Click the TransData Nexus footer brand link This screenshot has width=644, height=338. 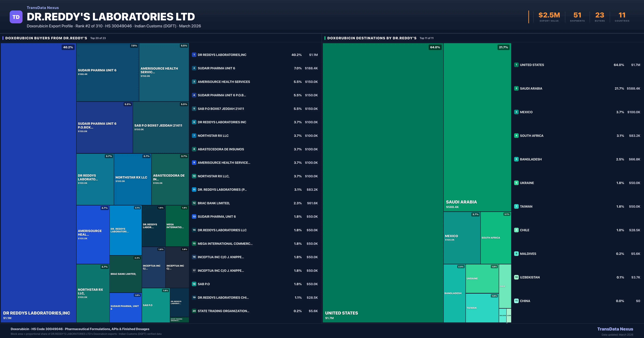(615, 329)
